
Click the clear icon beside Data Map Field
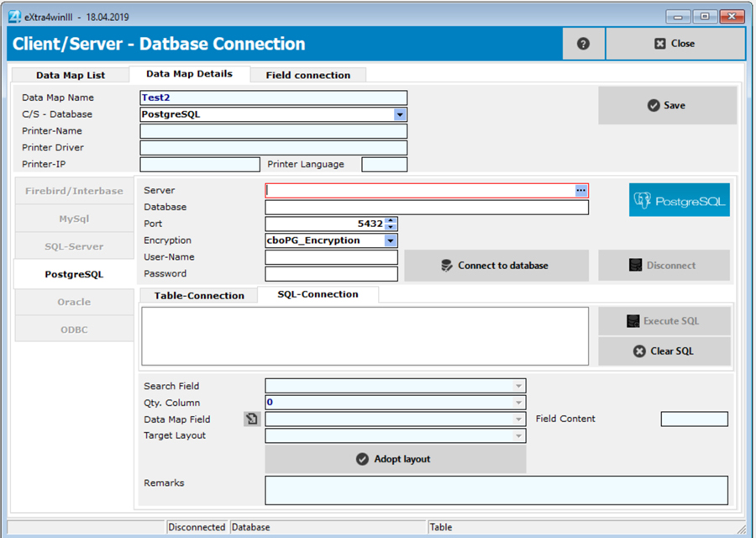tap(251, 419)
